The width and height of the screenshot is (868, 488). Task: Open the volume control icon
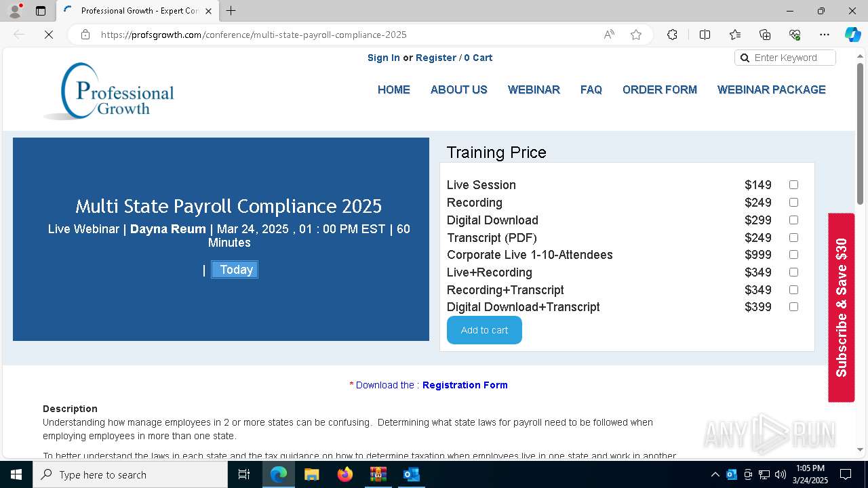pos(781,474)
